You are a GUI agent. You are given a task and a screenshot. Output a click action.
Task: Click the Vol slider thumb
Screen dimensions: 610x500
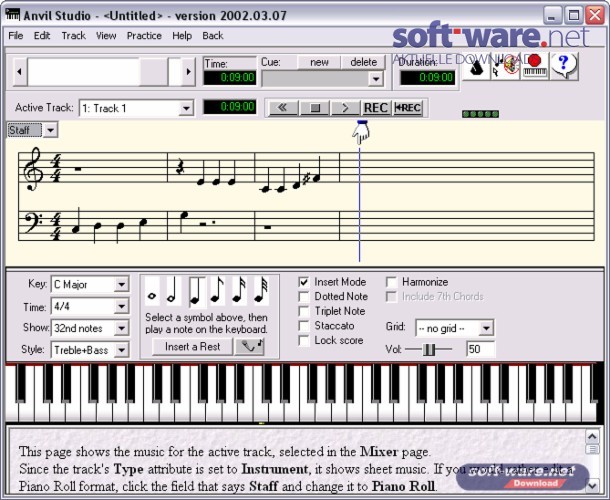429,349
